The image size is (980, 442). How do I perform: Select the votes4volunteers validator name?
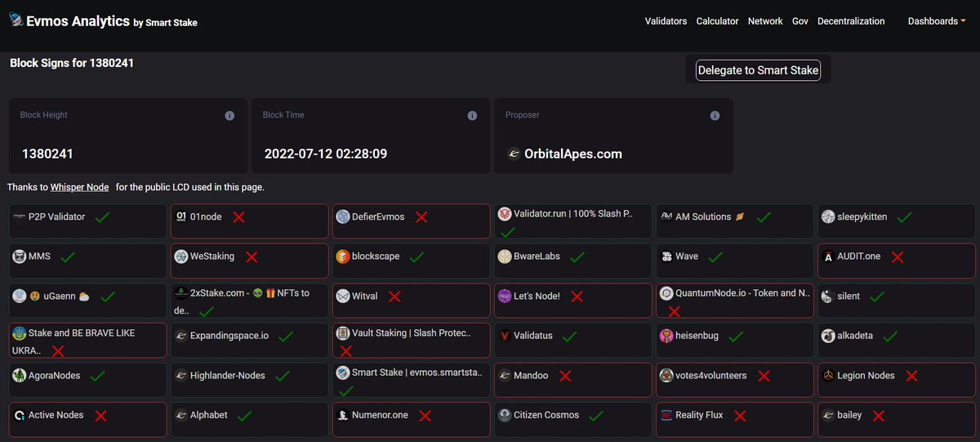click(x=711, y=376)
